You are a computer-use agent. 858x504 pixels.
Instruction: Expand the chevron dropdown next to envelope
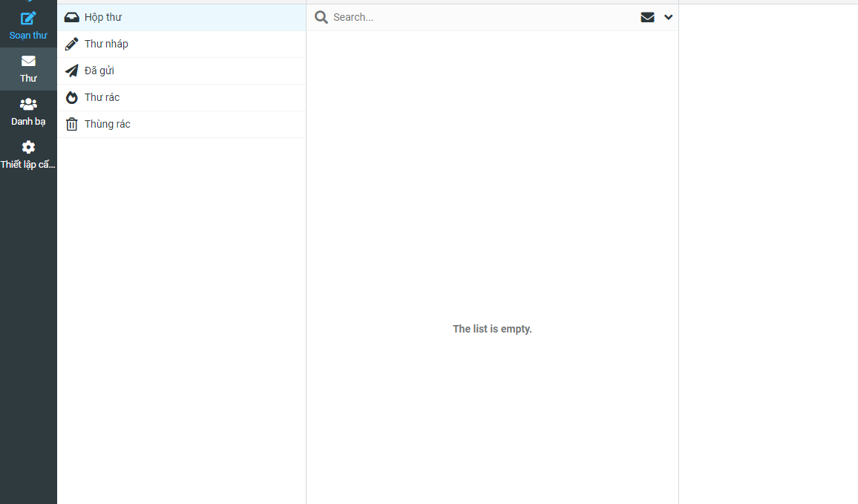668,17
